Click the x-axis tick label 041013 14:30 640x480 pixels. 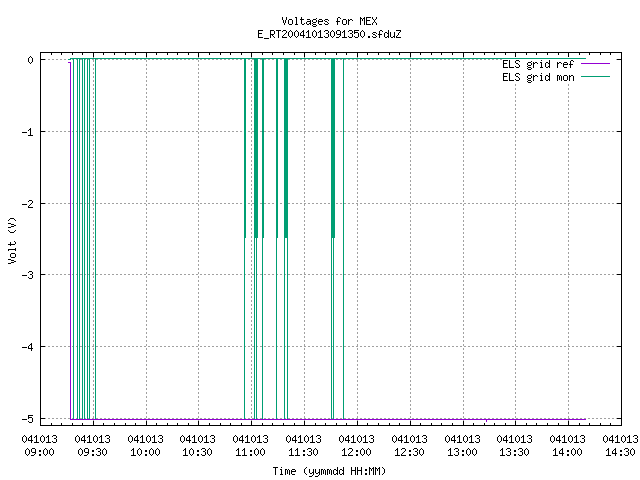click(x=620, y=445)
